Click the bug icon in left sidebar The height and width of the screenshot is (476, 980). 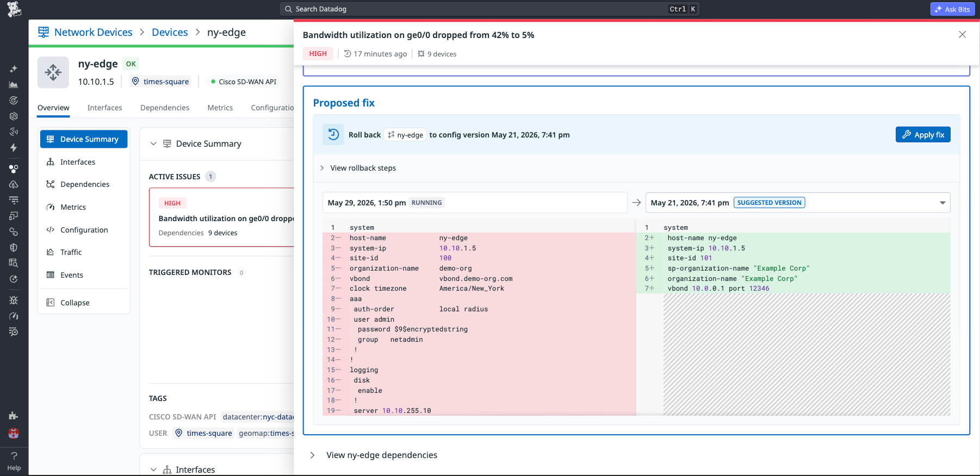coord(14,300)
